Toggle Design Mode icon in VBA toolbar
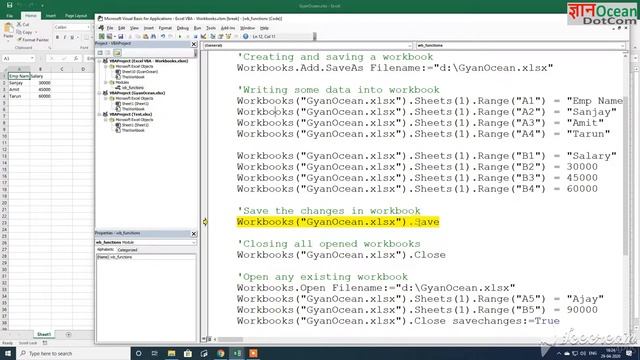 click(x=204, y=36)
